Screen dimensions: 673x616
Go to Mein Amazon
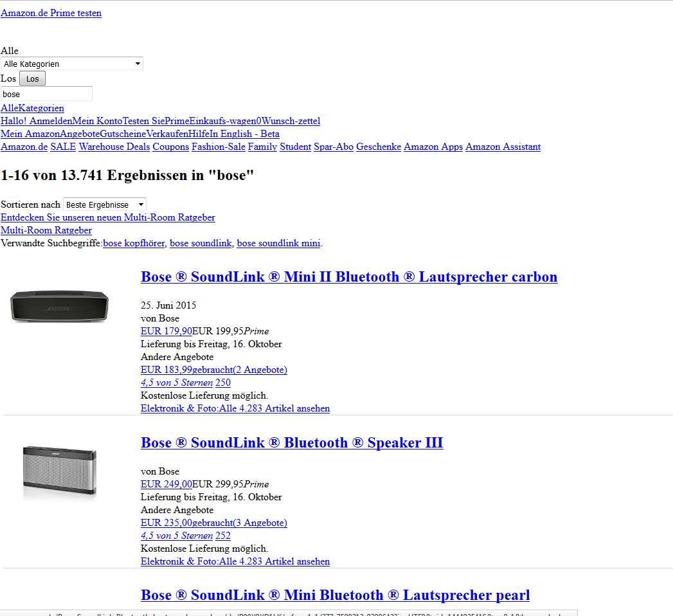[x=30, y=134]
